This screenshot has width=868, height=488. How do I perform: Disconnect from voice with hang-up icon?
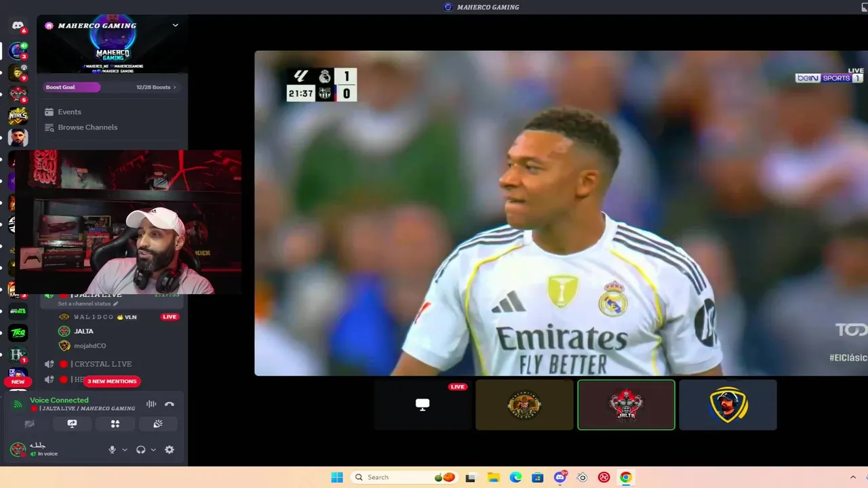170,404
